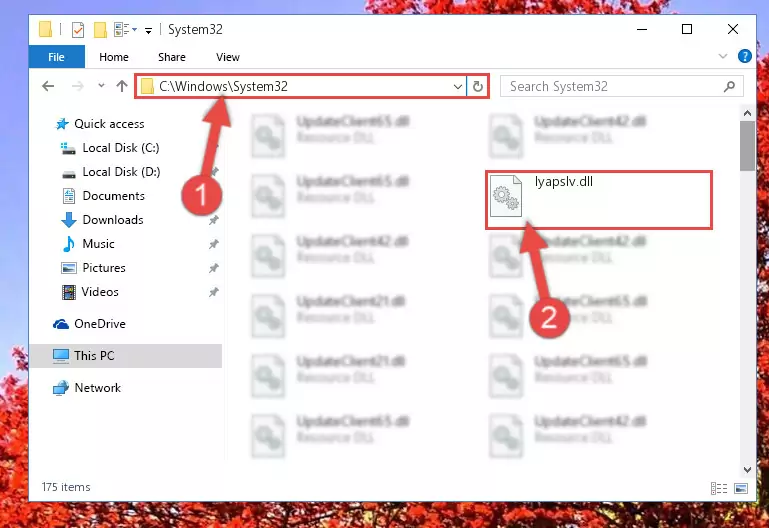Click the folder icon in title bar
This screenshot has width=769, height=528.
tap(45, 29)
